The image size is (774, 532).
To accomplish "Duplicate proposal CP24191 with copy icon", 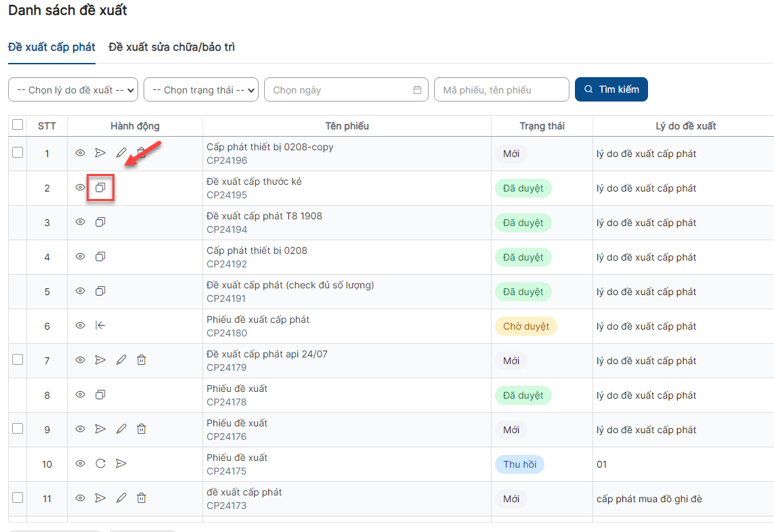I will coord(100,291).
